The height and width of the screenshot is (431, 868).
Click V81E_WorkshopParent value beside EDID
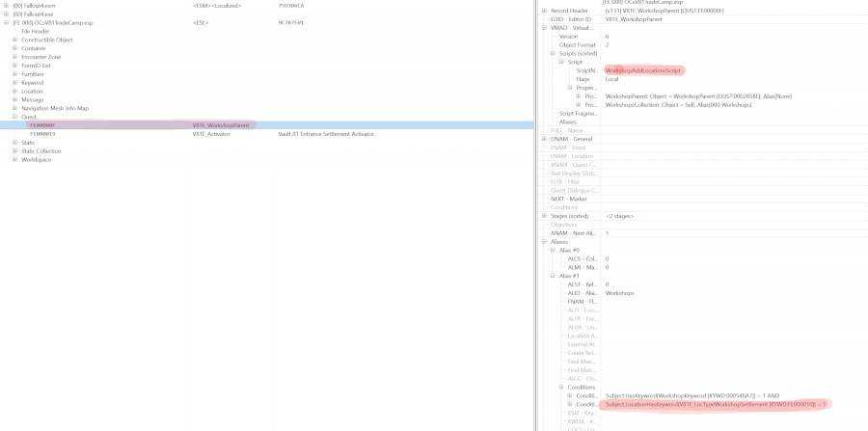click(634, 19)
